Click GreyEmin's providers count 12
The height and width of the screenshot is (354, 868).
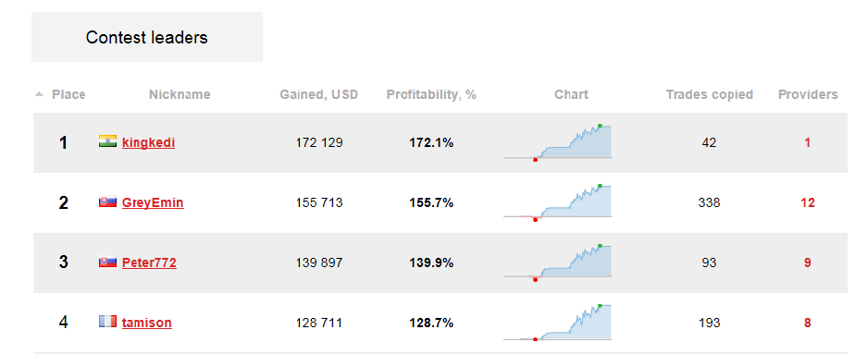click(808, 202)
